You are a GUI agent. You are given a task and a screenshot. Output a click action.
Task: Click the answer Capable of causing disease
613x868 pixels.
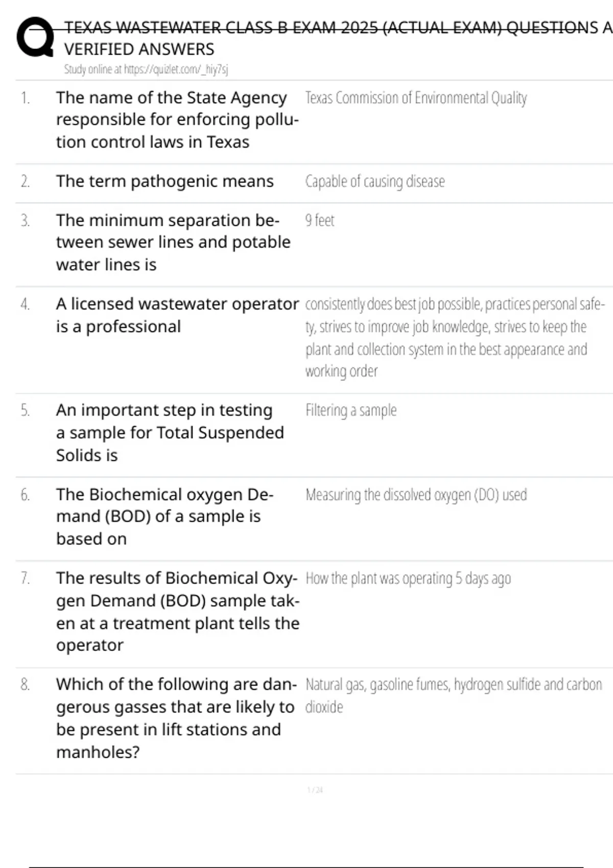[374, 181]
